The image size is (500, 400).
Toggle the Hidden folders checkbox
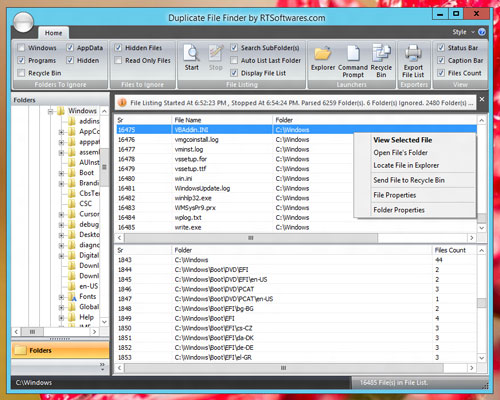(70, 61)
